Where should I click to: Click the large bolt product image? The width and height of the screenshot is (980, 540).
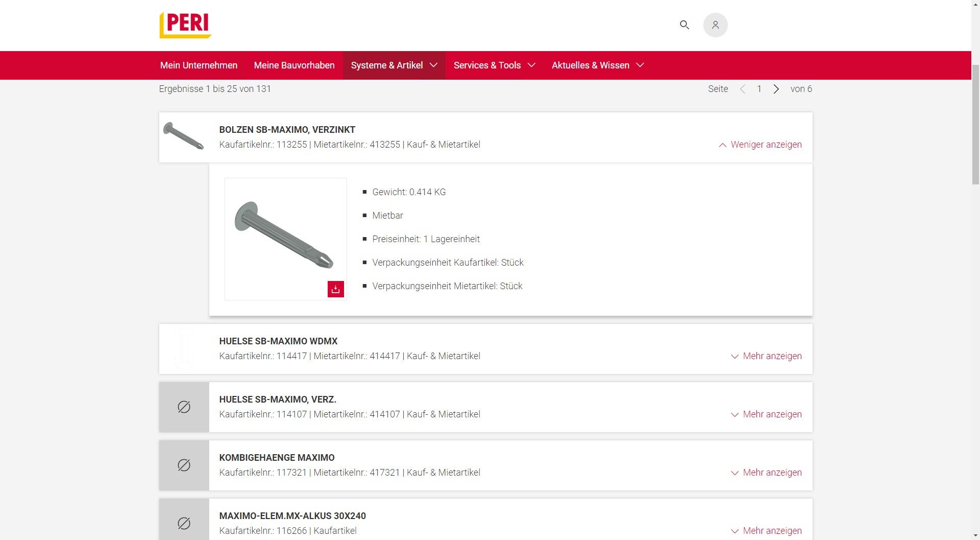coord(284,235)
